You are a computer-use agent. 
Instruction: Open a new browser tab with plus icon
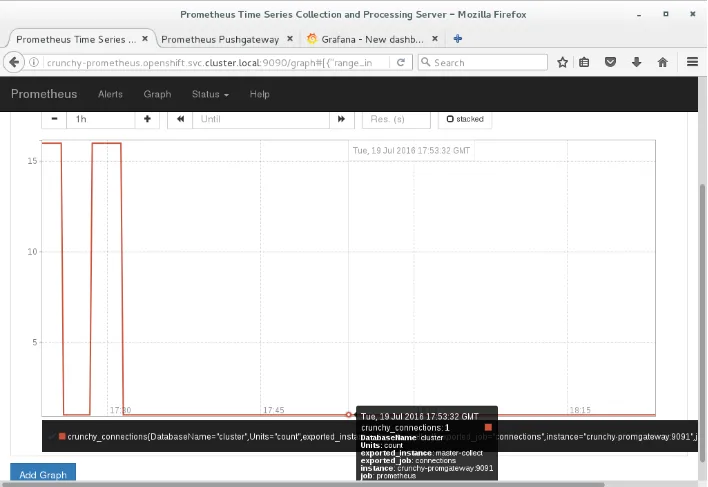(458, 38)
